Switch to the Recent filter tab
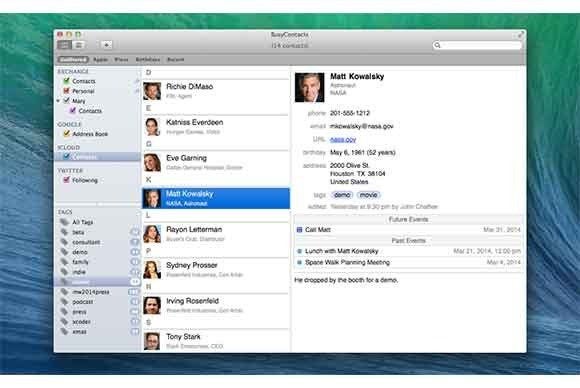 pyautogui.click(x=176, y=60)
